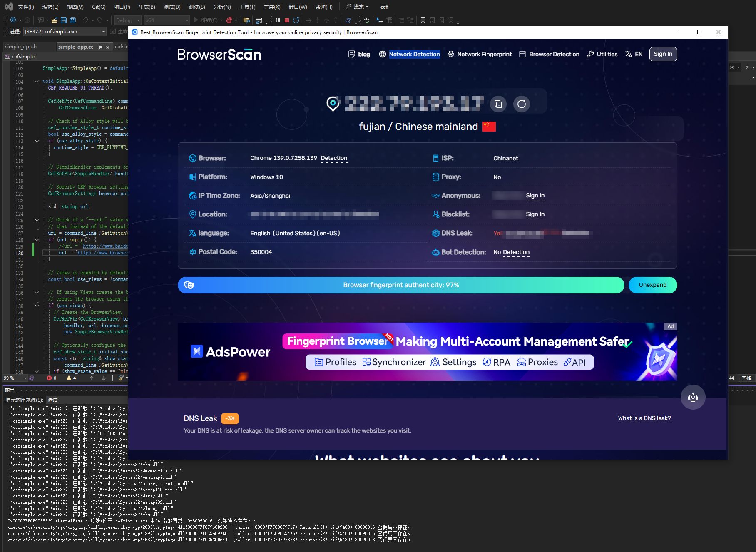Select Network Detection in BrowserScan nav
Image resolution: width=756 pixels, height=552 pixels.
pos(409,54)
